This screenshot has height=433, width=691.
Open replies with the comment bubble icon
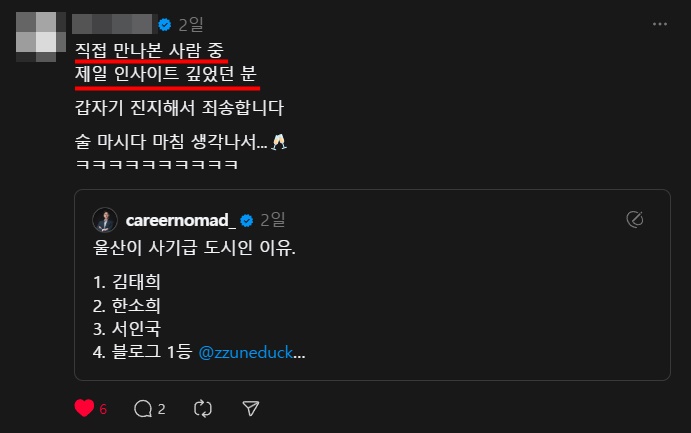click(x=143, y=408)
